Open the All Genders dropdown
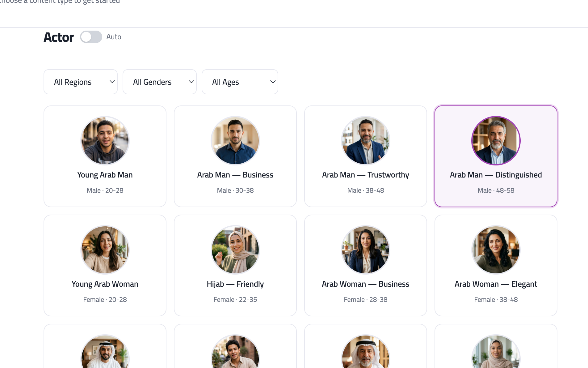This screenshot has height=368, width=588. [159, 82]
